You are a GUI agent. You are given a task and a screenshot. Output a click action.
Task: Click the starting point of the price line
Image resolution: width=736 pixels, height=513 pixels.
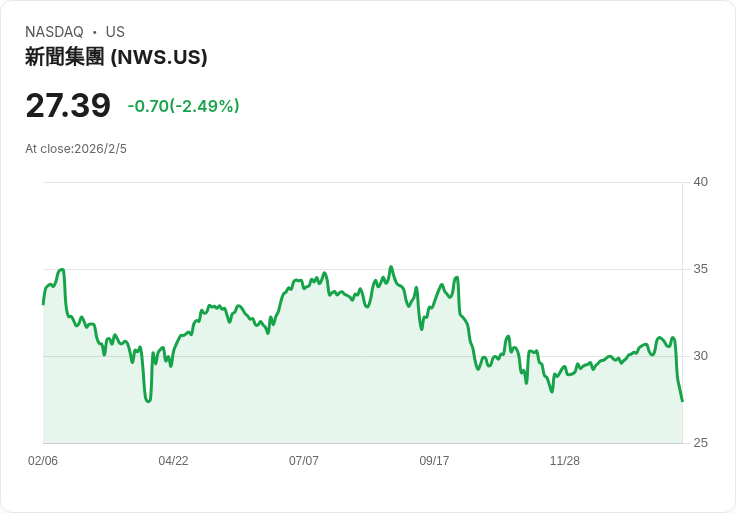click(43, 304)
